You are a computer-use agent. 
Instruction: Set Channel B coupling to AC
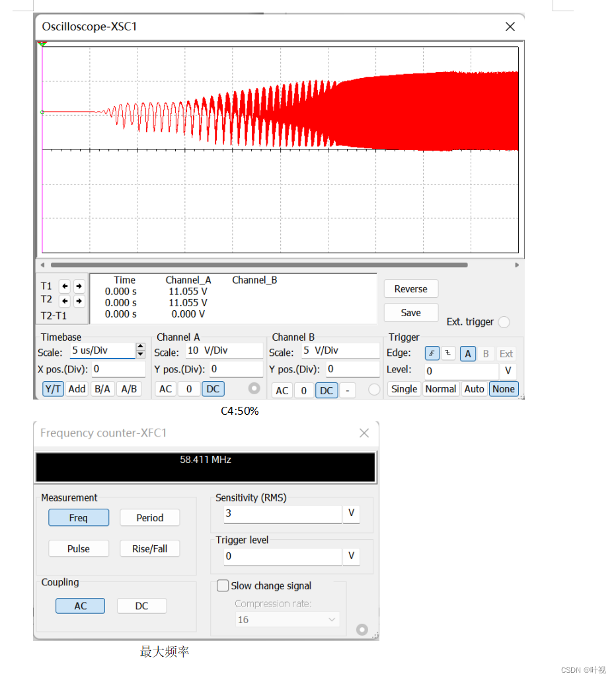click(x=282, y=390)
